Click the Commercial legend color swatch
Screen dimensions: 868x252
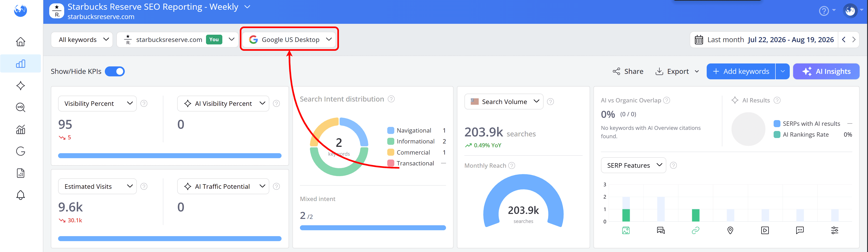pos(391,153)
